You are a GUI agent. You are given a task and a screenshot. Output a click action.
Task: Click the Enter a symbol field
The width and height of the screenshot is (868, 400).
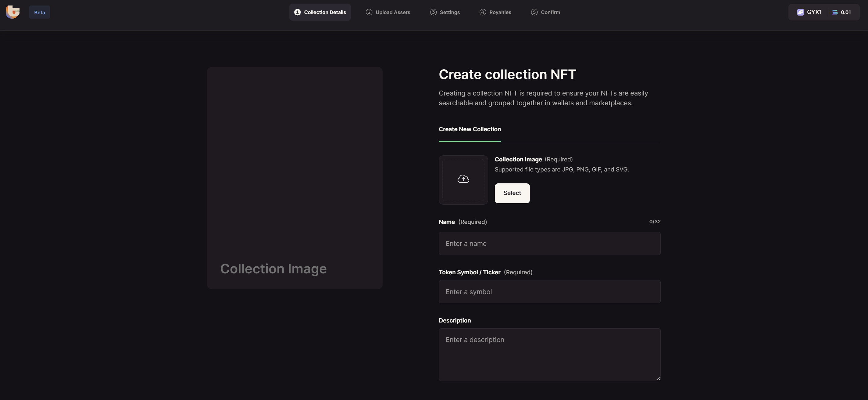[x=549, y=292]
